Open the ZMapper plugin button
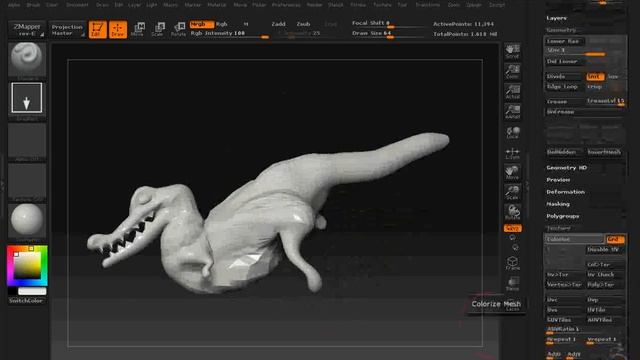This screenshot has height=360, width=640. point(27,29)
